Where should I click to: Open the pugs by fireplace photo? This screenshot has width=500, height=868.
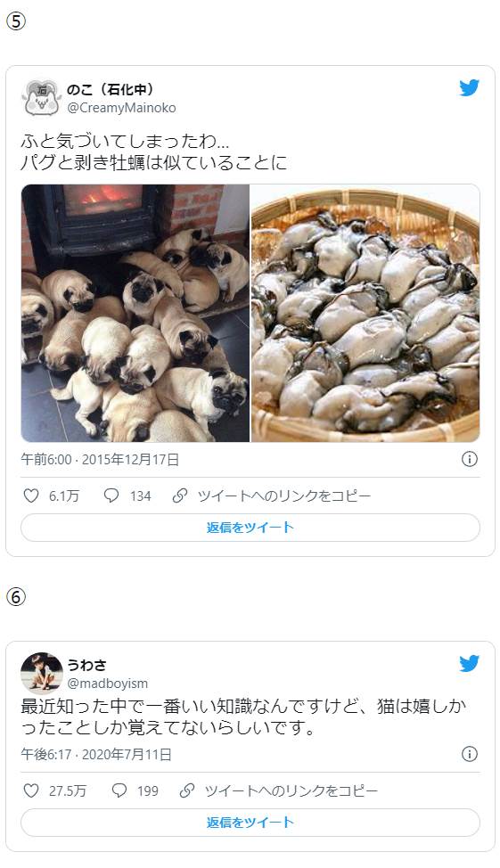pos(135,314)
